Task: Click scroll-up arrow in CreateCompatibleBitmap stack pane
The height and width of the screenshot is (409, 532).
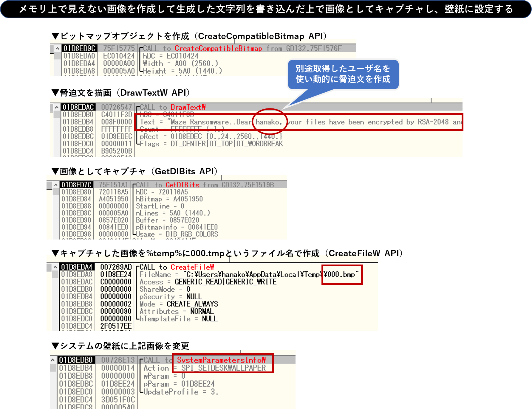Action: (x=57, y=48)
